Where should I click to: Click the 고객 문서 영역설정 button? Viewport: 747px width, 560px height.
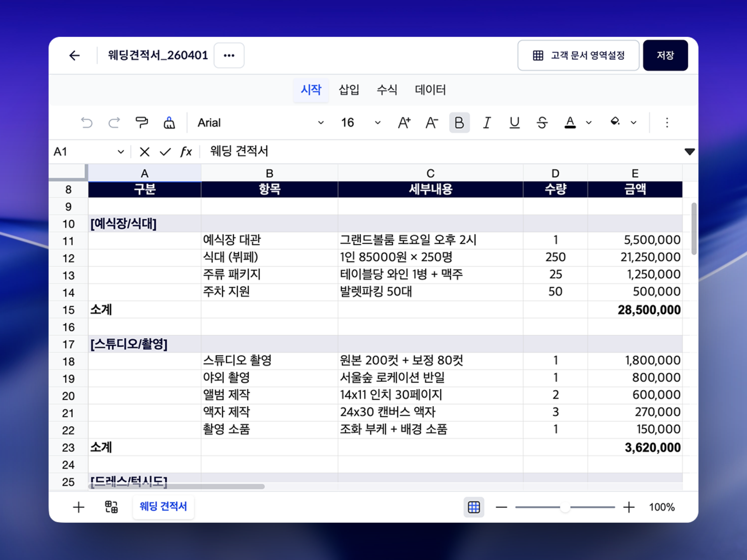tap(578, 55)
